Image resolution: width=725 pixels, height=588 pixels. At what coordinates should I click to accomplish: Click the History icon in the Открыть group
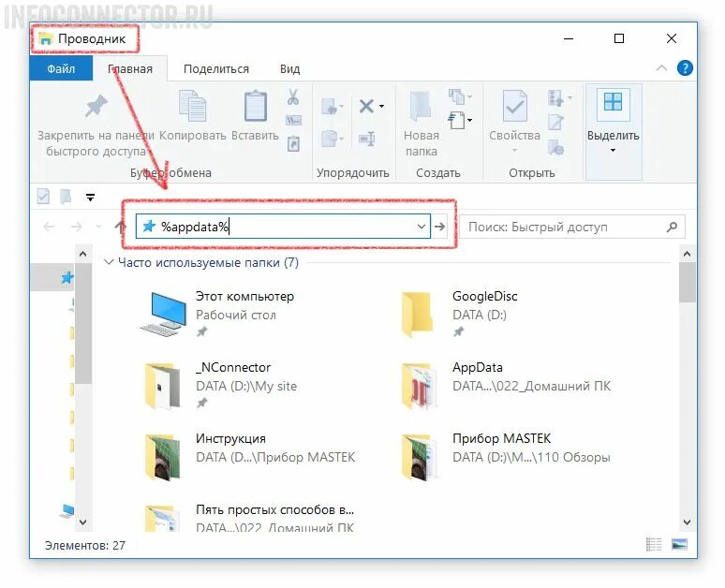(x=555, y=147)
